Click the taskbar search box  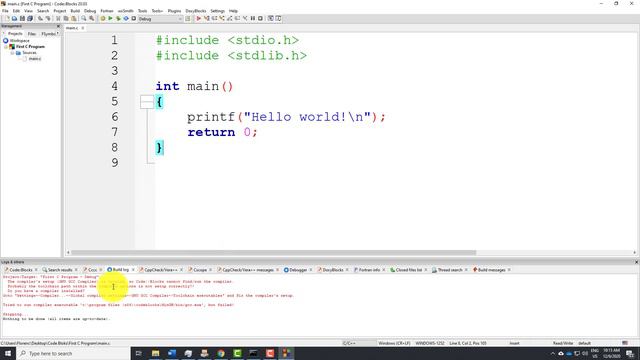click(x=73, y=353)
